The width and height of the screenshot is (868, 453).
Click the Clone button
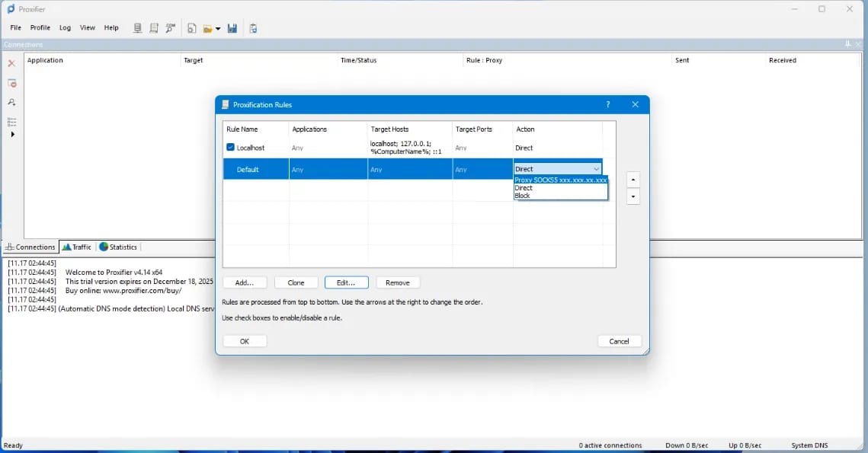click(x=296, y=282)
